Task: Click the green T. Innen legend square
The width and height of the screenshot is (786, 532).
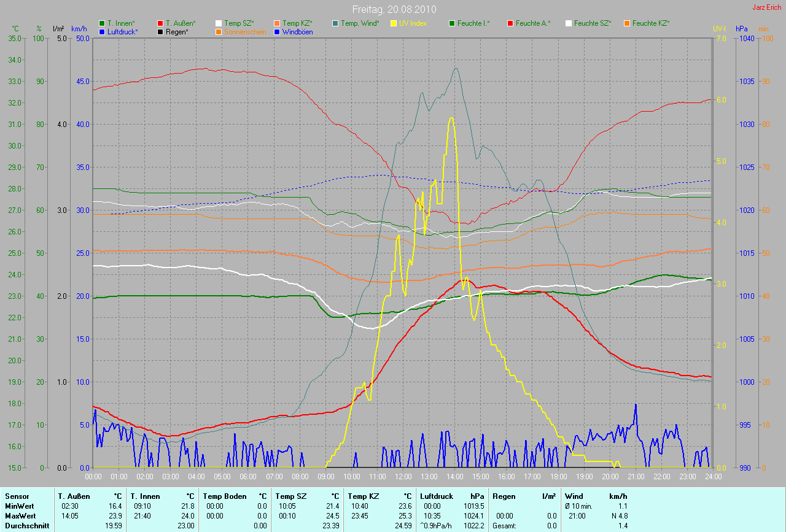Action: point(102,23)
